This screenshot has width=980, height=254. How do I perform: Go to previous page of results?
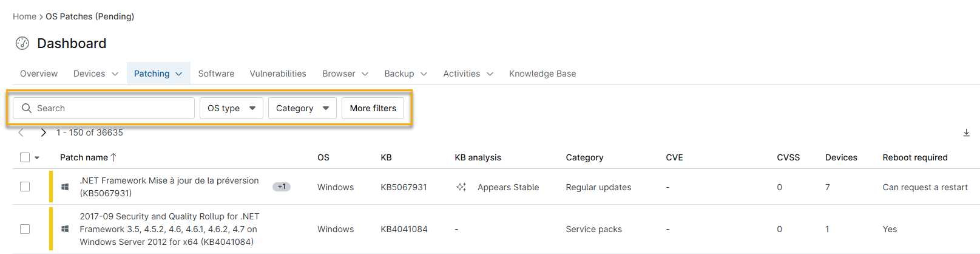click(21, 132)
